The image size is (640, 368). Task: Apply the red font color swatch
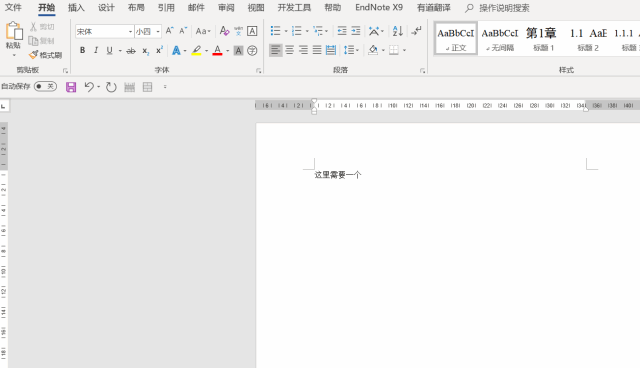[218, 51]
